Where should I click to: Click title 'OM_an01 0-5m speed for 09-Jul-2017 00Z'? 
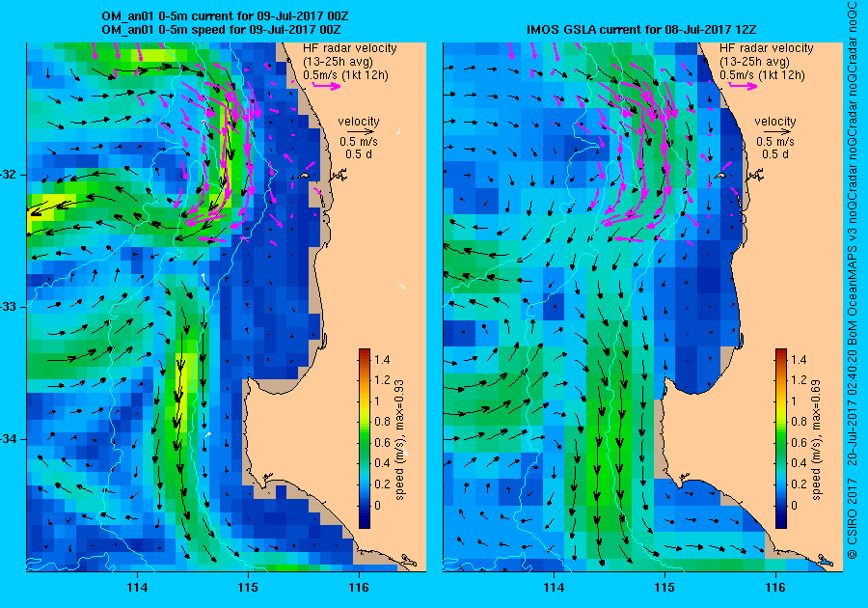click(x=221, y=30)
